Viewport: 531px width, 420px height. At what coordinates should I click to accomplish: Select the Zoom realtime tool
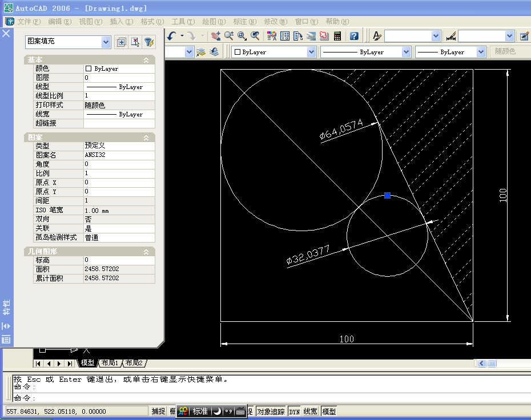pos(228,35)
